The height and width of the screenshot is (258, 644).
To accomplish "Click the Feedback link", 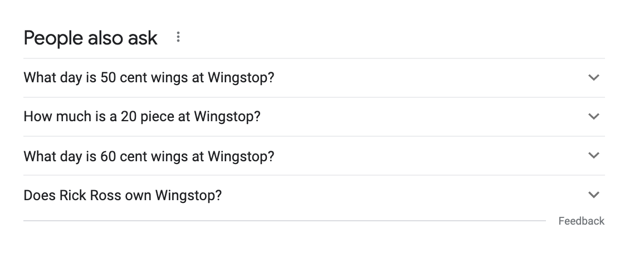I will tap(581, 221).
